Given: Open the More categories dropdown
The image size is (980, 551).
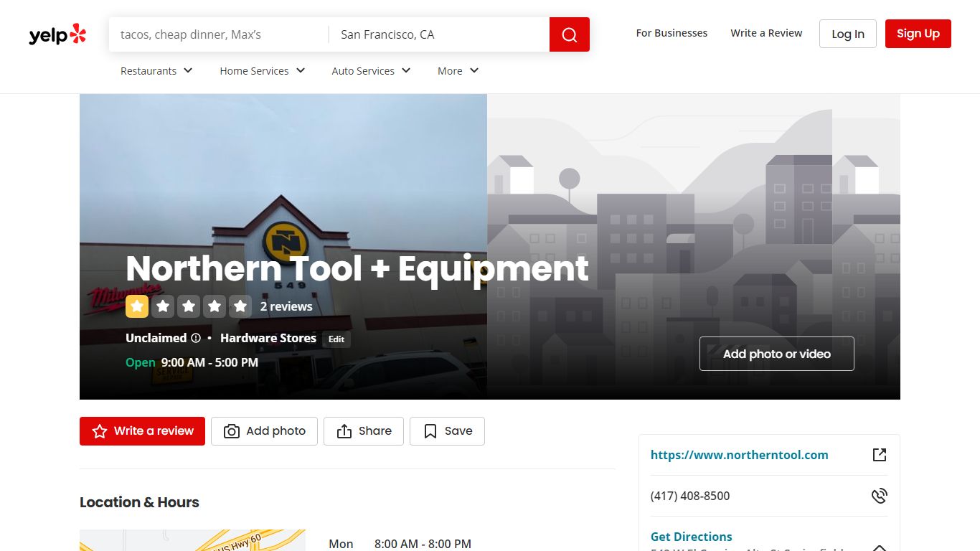Looking at the screenshot, I should pos(458,71).
